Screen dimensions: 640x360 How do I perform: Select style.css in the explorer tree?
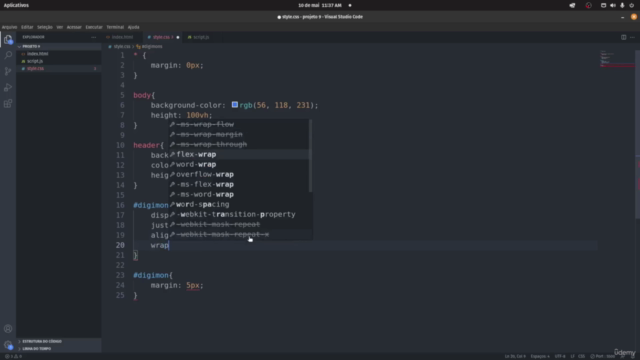(x=59, y=69)
